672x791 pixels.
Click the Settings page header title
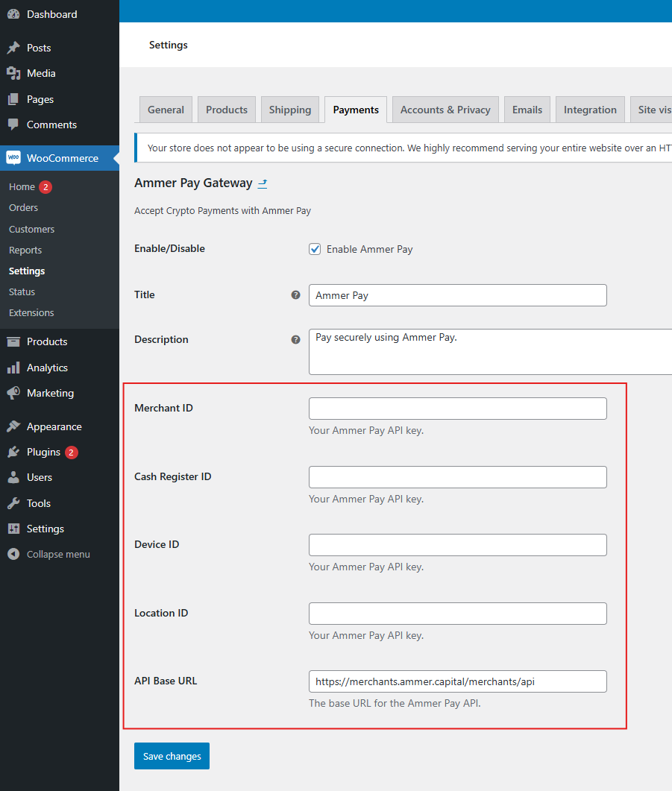tap(168, 45)
